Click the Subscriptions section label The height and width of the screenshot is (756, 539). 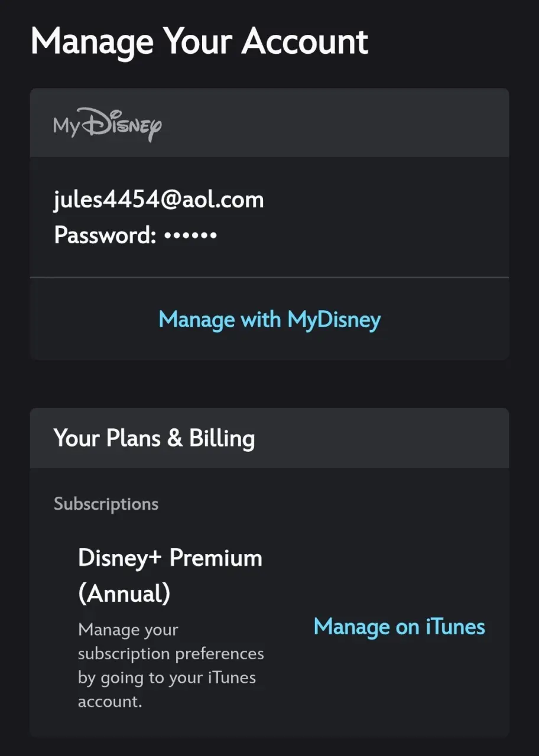point(106,504)
